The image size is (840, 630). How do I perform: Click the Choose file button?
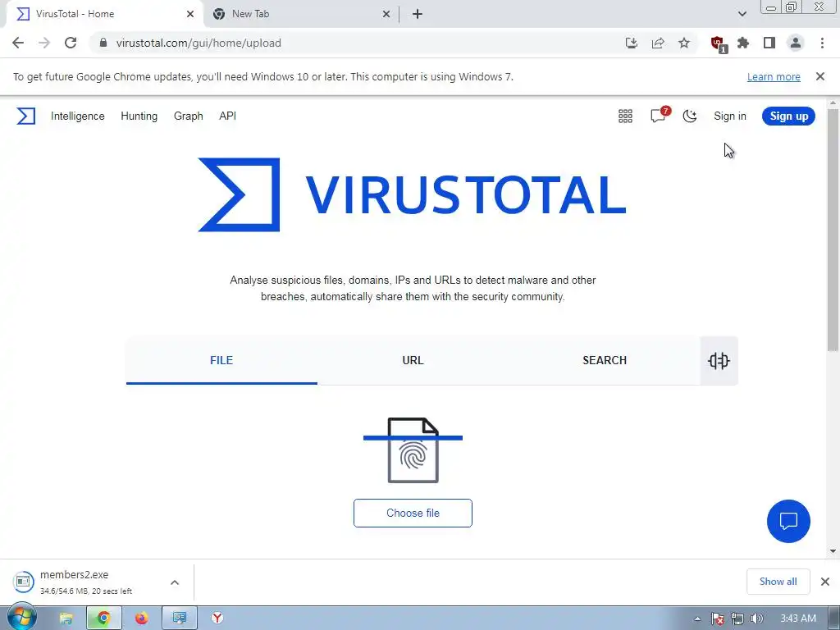413,513
